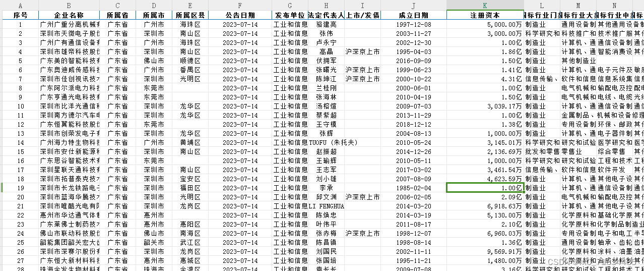Select the legal representative cell 张曙光
This screenshot has height=271, width=644.
click(327, 70)
